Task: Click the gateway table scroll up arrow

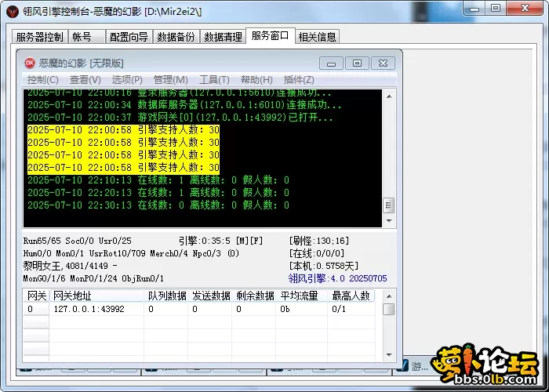Action: [389, 296]
